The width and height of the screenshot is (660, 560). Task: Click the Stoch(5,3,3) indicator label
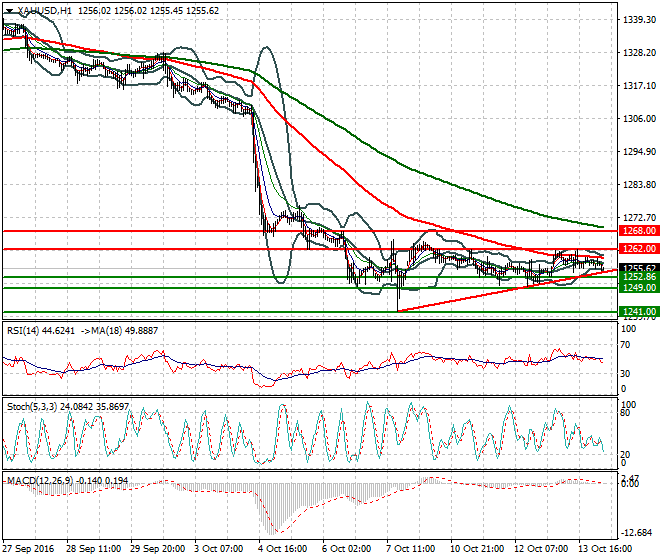pos(68,407)
